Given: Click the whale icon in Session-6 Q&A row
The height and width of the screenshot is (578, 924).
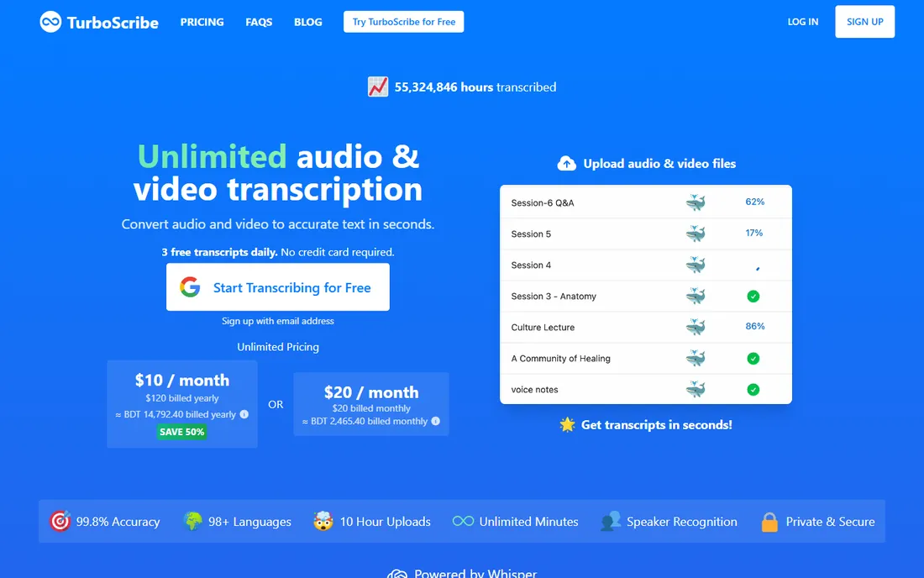Looking at the screenshot, I should [x=696, y=202].
